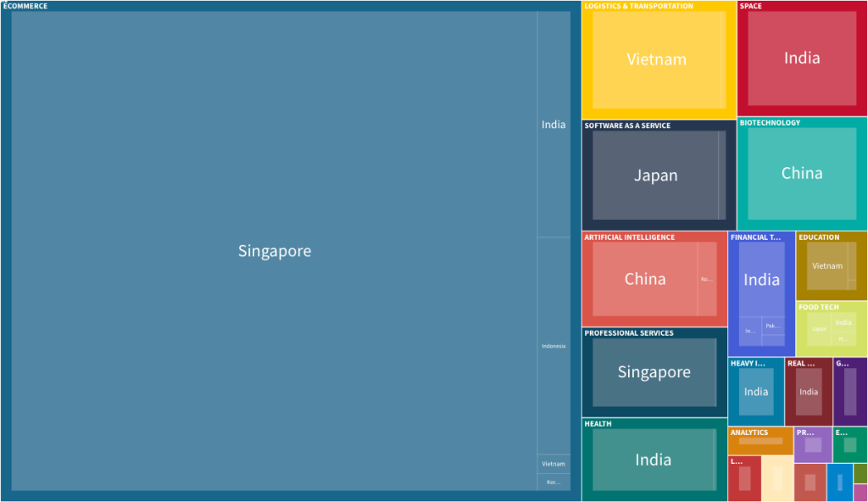
Task: Click the ARTIFICIAL INTELLIGENCE header
Action: pos(630,237)
